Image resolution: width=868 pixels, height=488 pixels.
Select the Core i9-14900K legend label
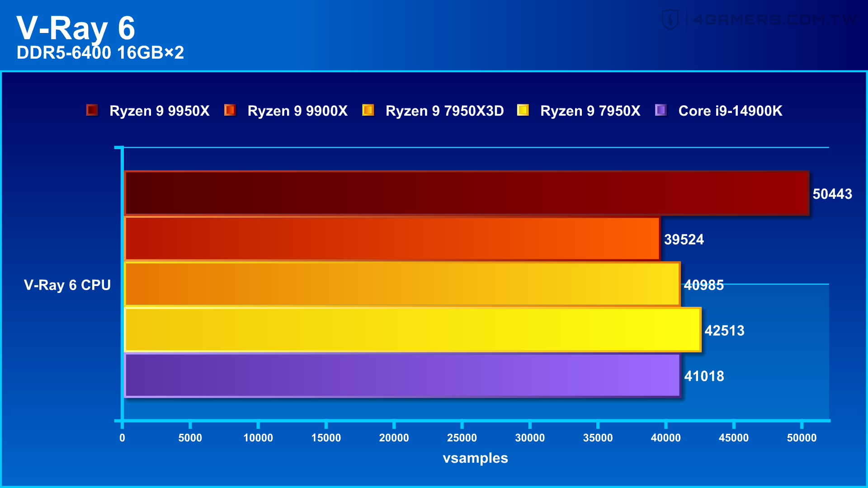tap(730, 111)
